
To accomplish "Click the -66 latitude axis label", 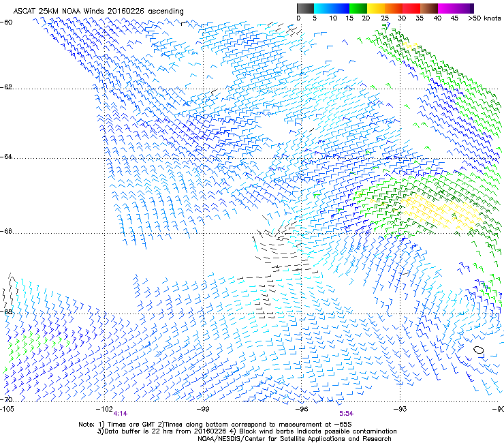I will (6, 231).
